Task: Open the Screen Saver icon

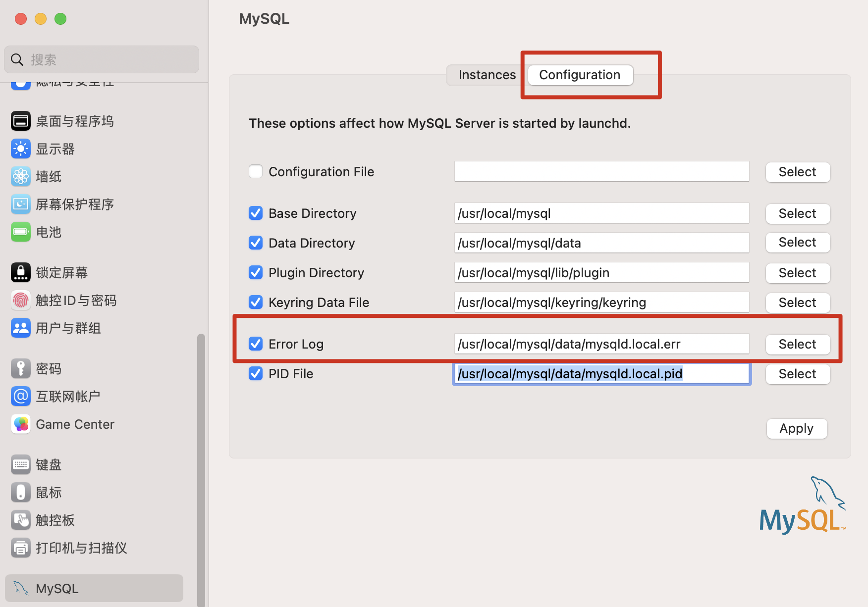Action: click(21, 204)
